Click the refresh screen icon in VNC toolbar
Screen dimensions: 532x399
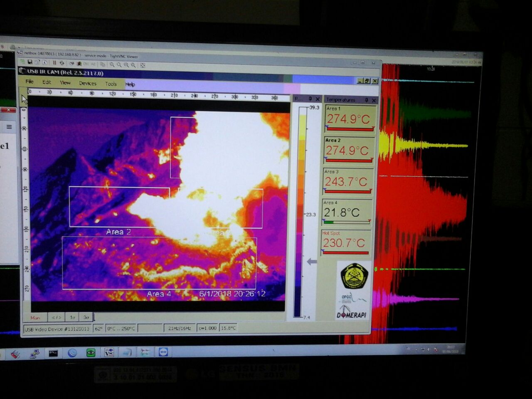[62, 63]
